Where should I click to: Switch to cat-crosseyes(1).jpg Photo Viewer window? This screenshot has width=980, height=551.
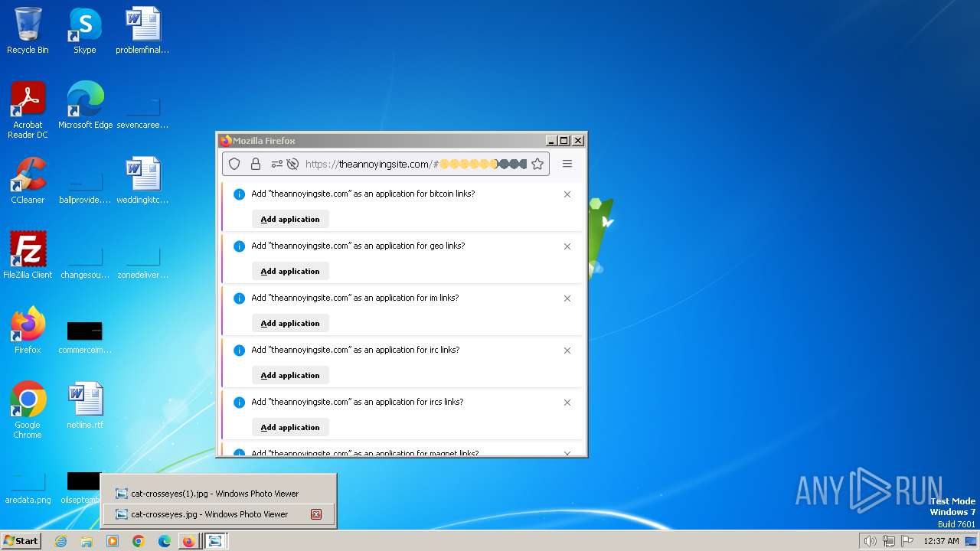(x=218, y=494)
